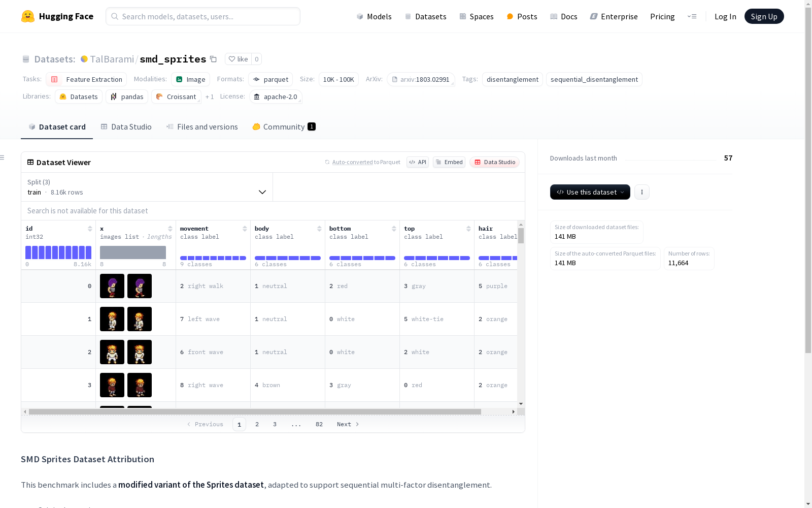Sort the top column using its sort arrows

pyautogui.click(x=468, y=229)
